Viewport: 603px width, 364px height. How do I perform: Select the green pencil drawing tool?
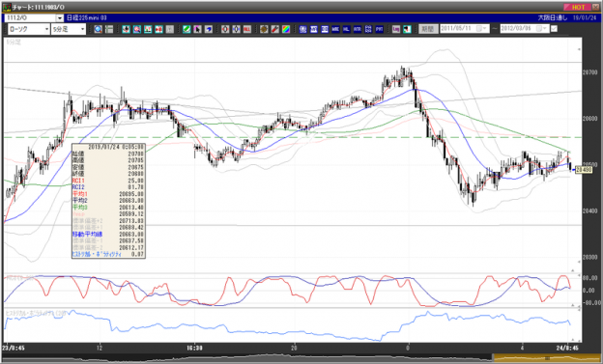pyautogui.click(x=187, y=29)
